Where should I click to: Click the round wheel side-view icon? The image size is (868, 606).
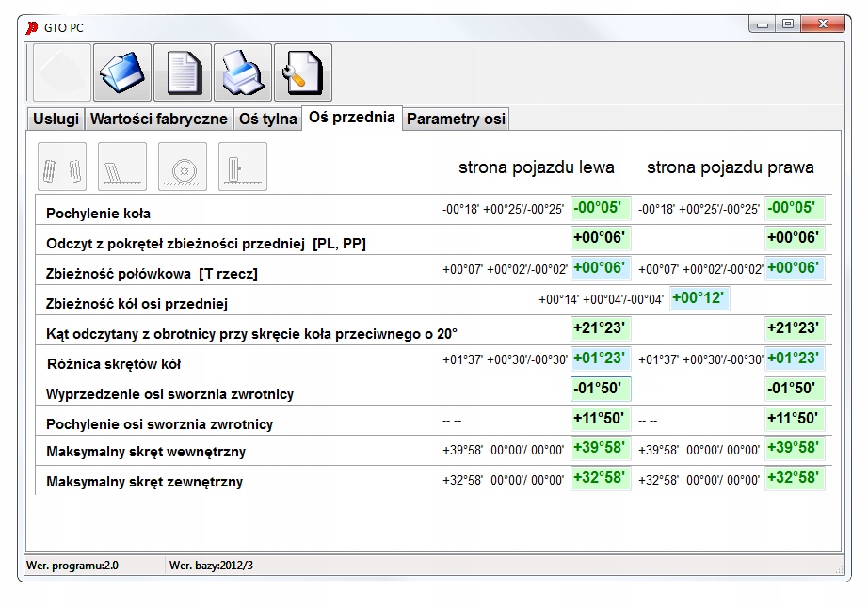click(183, 167)
